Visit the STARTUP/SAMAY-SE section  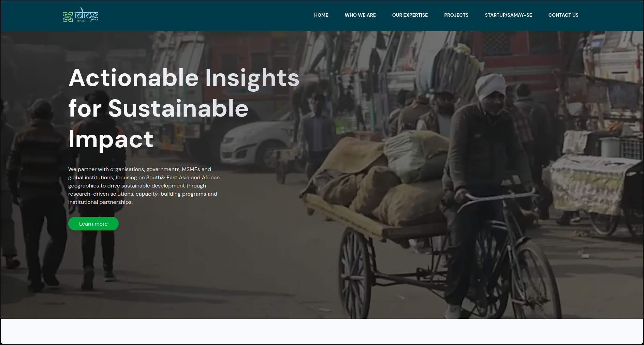tap(508, 15)
